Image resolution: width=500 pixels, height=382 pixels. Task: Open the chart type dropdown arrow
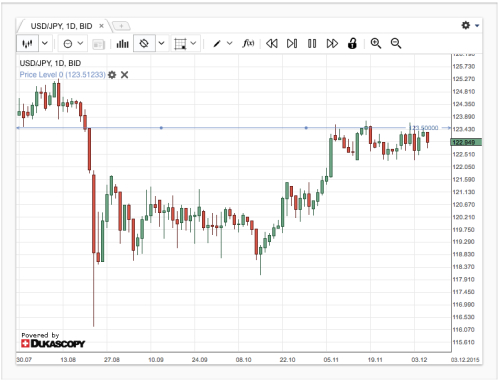pyautogui.click(x=45, y=43)
